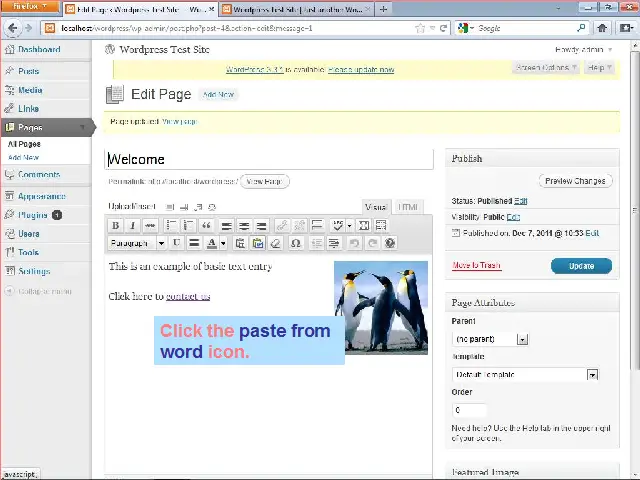
Task: Click Edit link next to Status: Published
Action: coord(520,201)
